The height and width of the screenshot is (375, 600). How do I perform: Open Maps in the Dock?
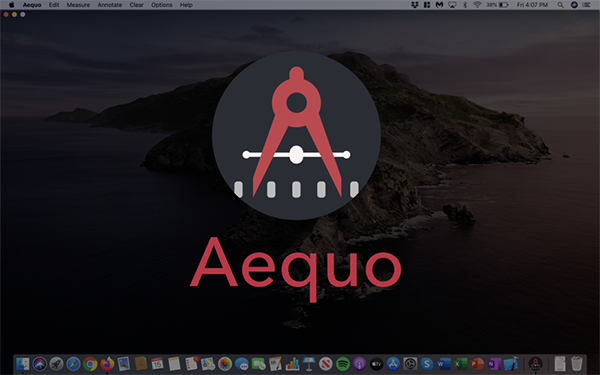point(208,364)
